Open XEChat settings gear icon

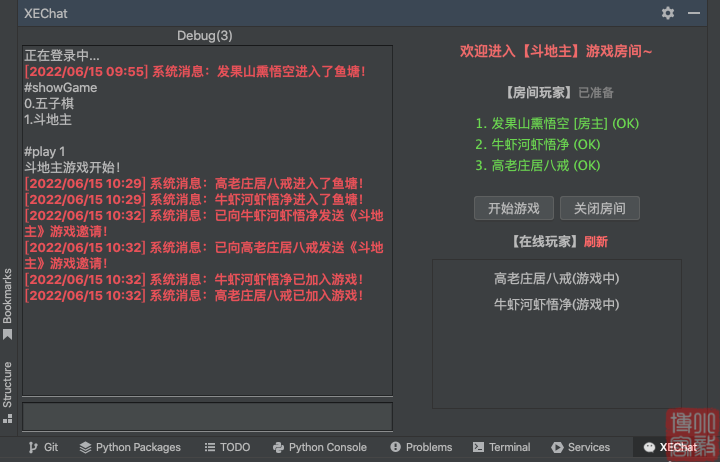[x=668, y=13]
